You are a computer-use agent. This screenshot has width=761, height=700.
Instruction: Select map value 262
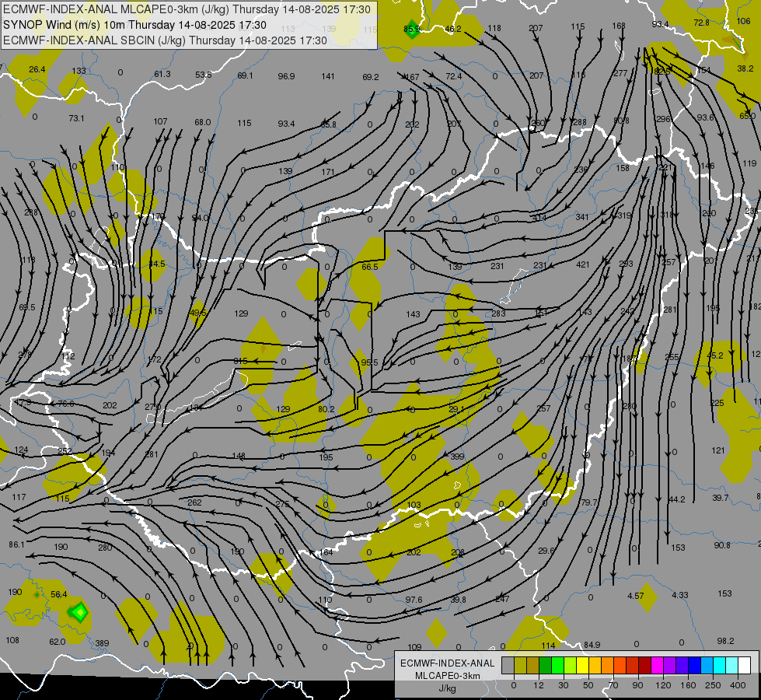coord(194,502)
